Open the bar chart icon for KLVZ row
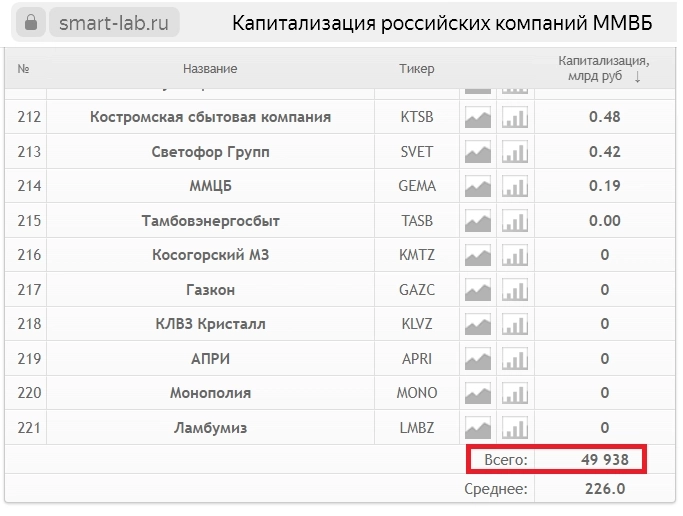The height and width of the screenshot is (516, 683). 514,324
